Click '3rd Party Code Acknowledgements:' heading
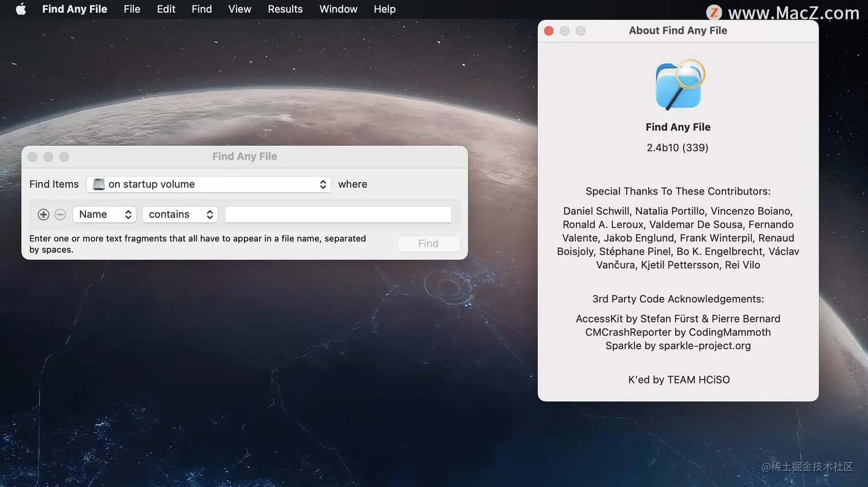This screenshot has width=868, height=487. 678,299
